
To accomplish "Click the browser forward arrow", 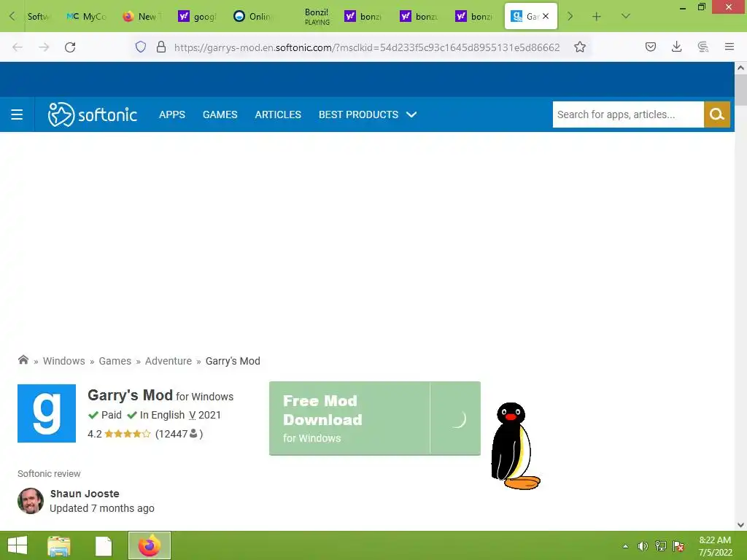I will click(x=44, y=47).
